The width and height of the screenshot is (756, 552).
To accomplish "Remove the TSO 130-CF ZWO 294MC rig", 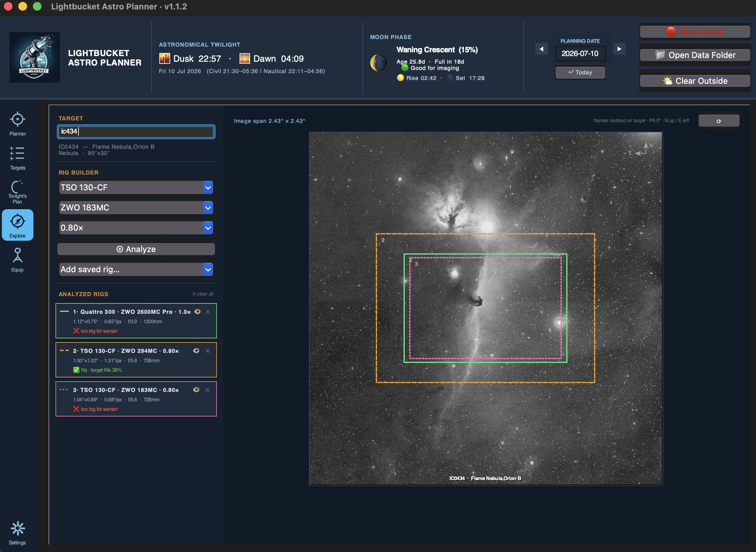I will tap(208, 351).
